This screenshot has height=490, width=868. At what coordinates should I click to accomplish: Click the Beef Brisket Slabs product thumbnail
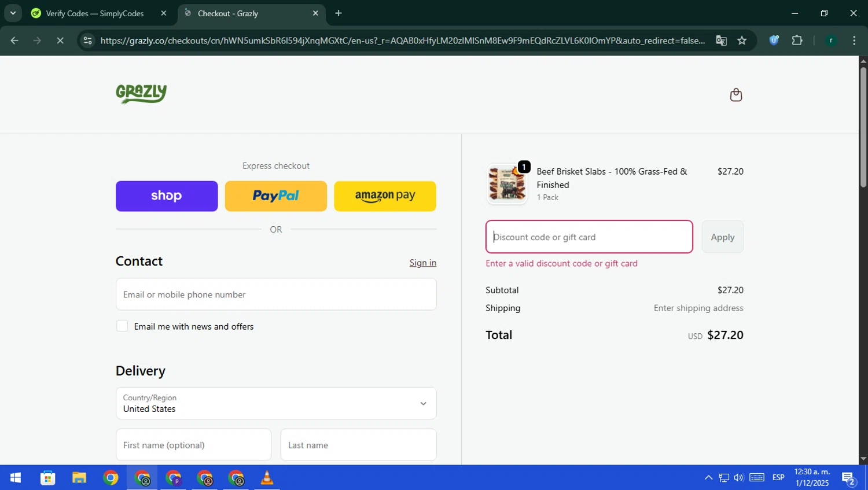[x=507, y=184]
